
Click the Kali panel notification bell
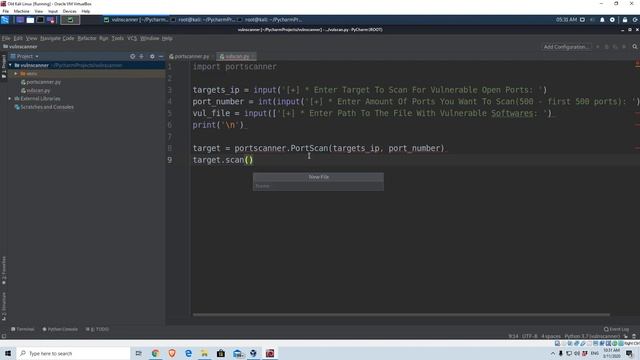[x=602, y=20]
